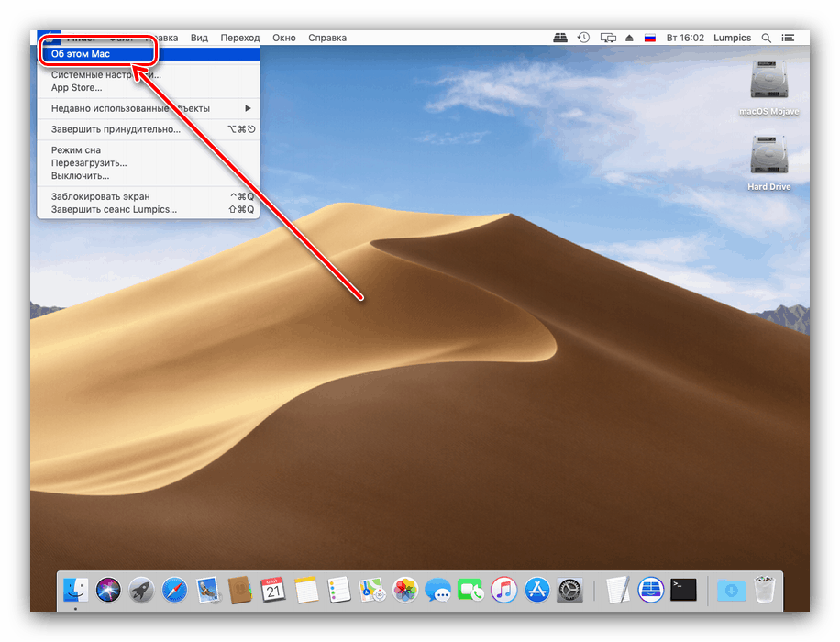Open the Calendar app
This screenshot has width=840, height=642.
[x=272, y=590]
